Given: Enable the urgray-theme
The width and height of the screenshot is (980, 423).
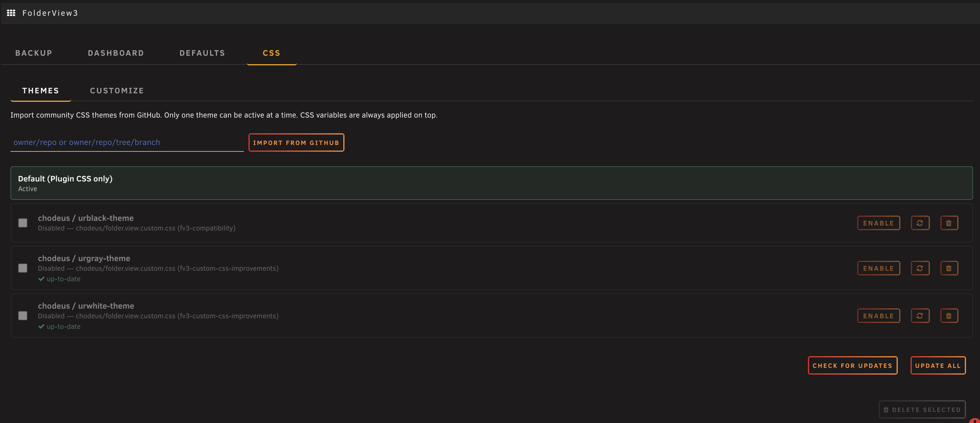Looking at the screenshot, I should [878, 268].
